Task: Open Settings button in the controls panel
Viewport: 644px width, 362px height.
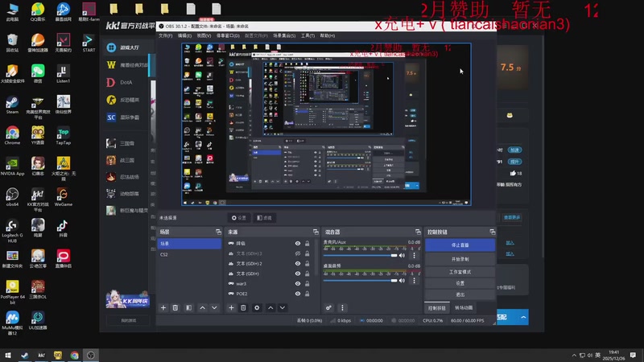Action: (460, 284)
